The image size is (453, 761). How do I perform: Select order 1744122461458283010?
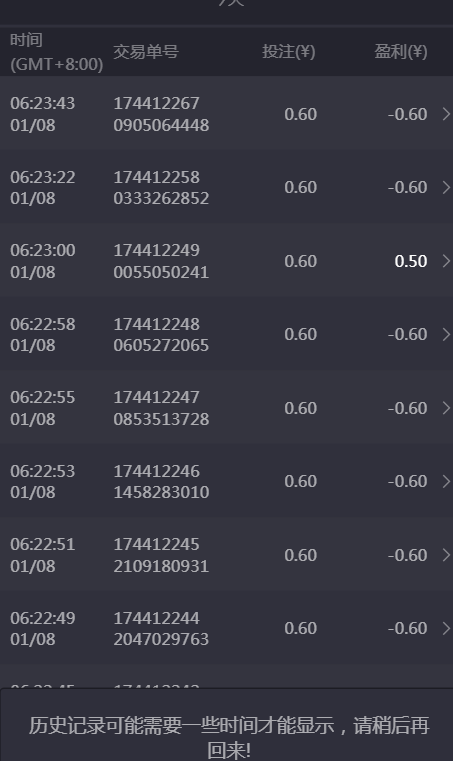[161, 481]
